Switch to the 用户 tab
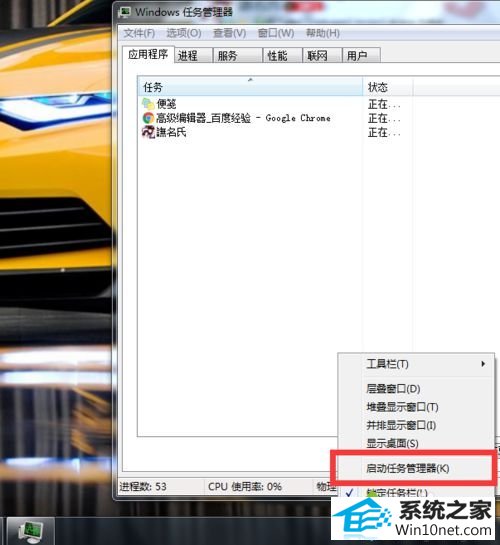Viewport: 500px width, 545px height. [x=361, y=56]
